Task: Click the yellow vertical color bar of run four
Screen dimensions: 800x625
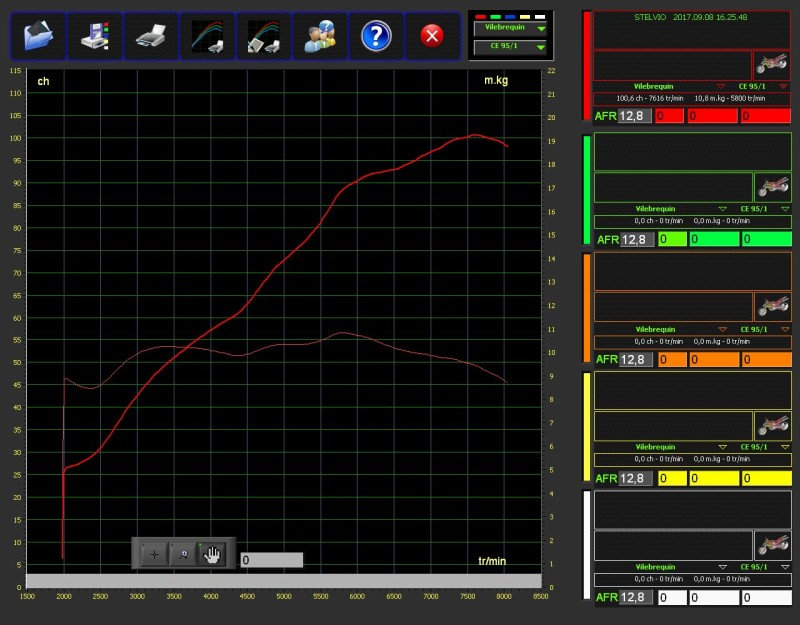Action: 587,427
